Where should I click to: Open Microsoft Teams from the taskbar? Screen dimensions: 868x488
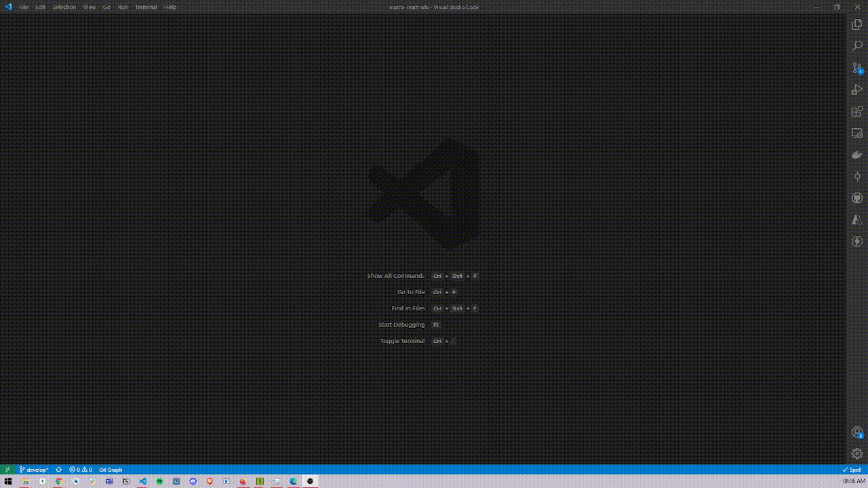pos(109,481)
